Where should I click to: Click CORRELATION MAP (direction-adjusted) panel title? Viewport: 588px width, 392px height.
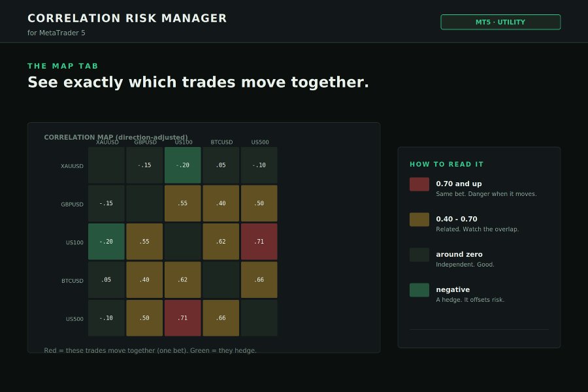(116, 137)
